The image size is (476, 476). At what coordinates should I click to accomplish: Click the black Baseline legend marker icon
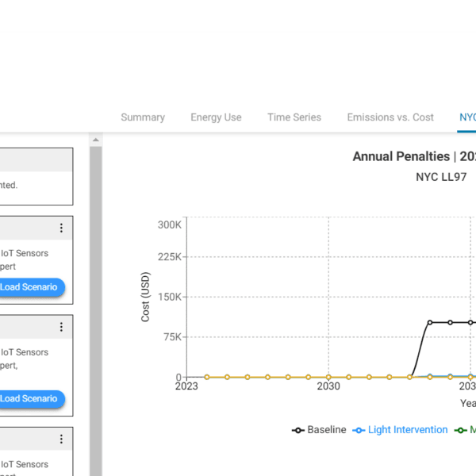click(298, 430)
